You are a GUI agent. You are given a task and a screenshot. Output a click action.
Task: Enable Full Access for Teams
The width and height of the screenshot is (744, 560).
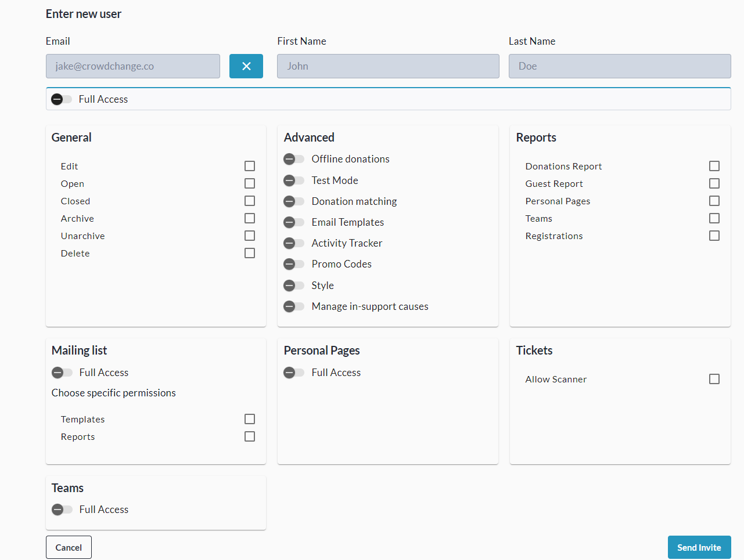point(62,510)
